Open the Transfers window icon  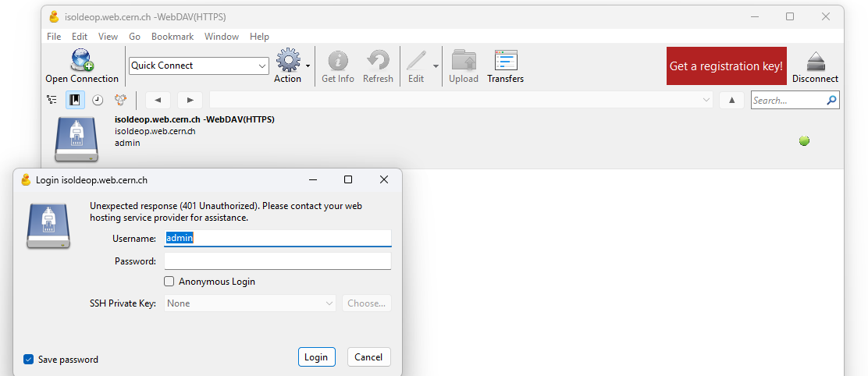(506, 61)
